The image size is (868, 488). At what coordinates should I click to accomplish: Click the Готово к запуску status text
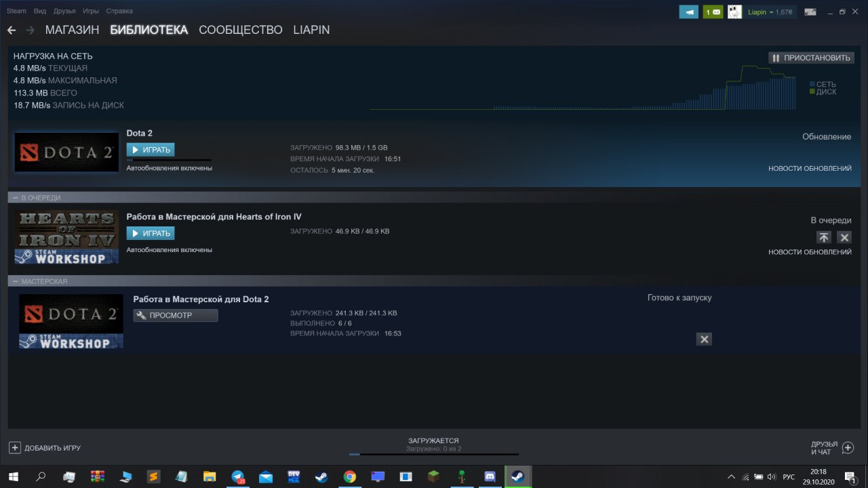679,298
